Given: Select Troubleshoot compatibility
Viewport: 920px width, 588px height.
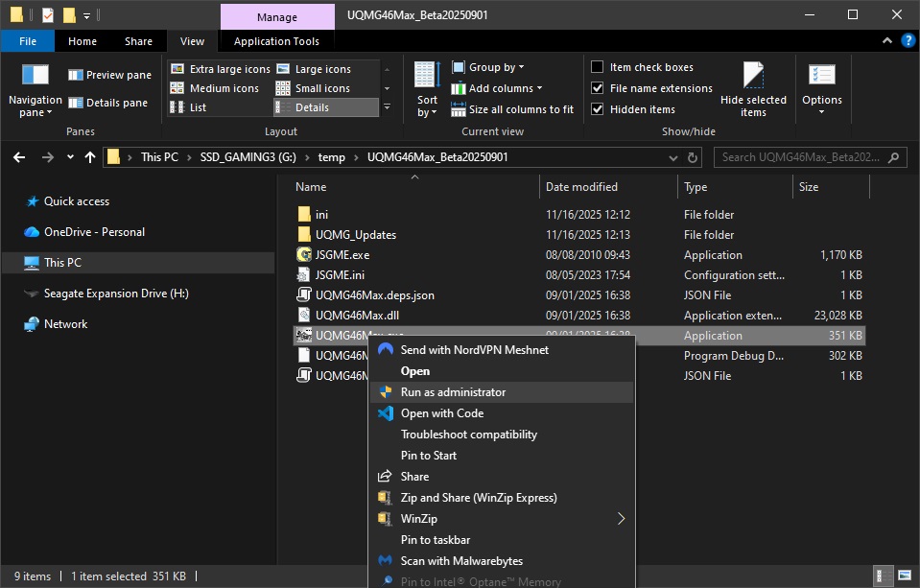Looking at the screenshot, I should tap(502, 435).
